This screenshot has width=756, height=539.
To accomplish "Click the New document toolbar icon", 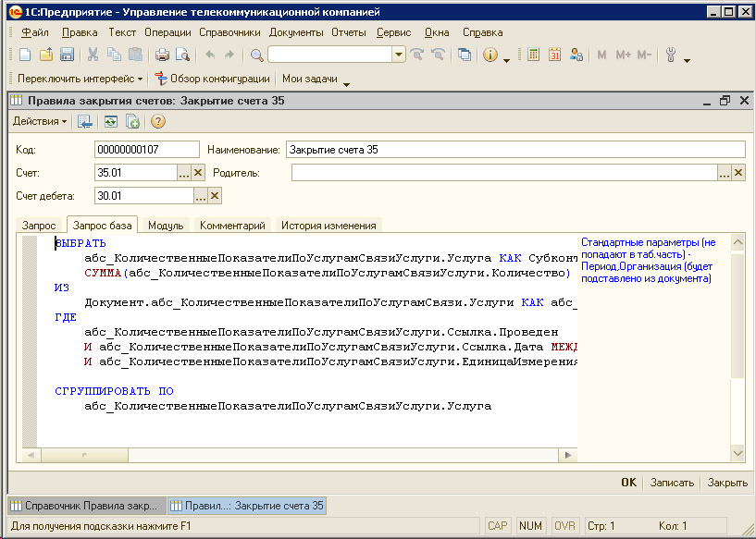I will coord(25,55).
